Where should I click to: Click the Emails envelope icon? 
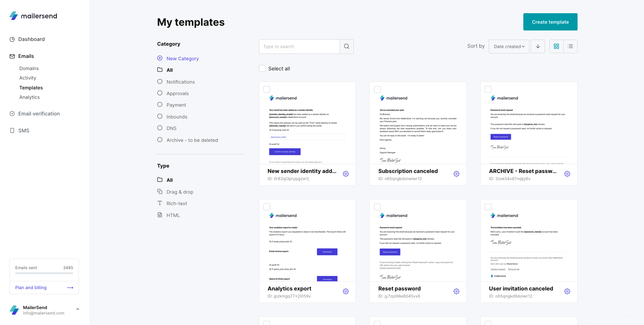point(12,56)
